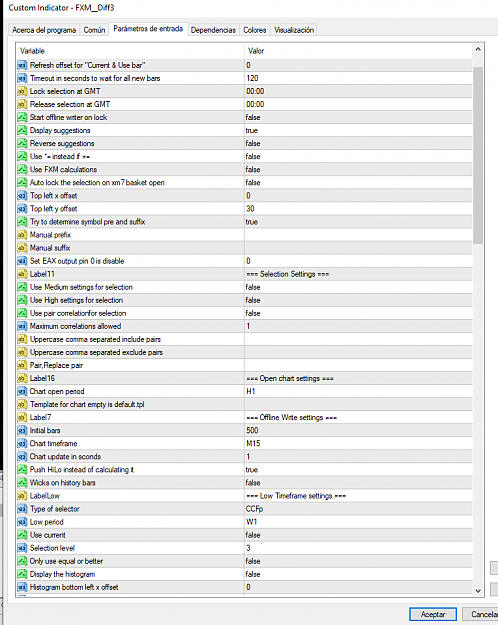Open the Dependencias tab
498x625 pixels.
point(213,30)
